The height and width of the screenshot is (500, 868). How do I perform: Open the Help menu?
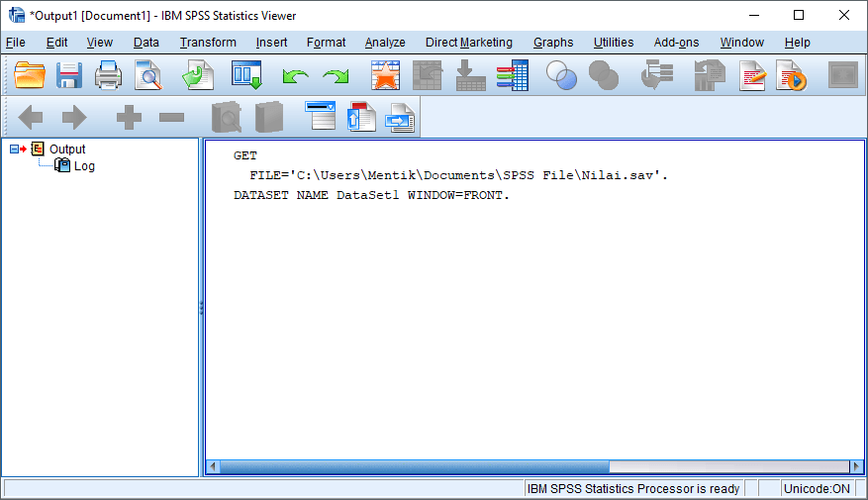coord(797,43)
